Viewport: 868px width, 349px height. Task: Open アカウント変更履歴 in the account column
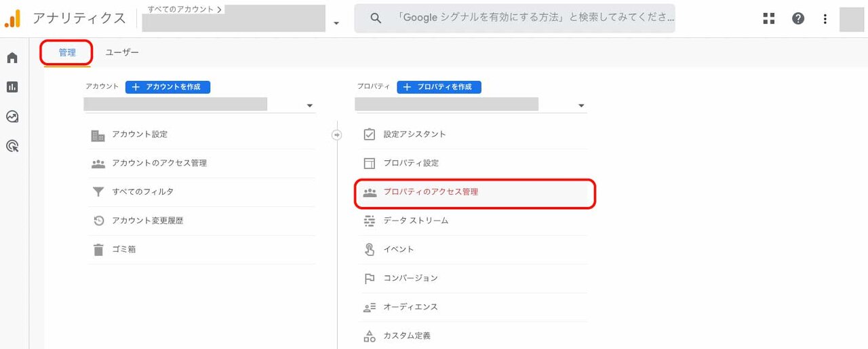pyautogui.click(x=200, y=221)
